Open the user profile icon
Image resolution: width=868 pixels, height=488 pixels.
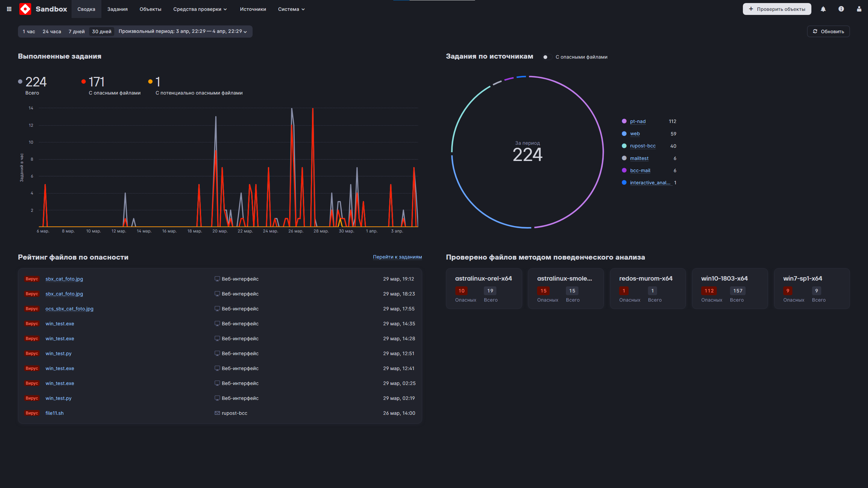click(859, 9)
